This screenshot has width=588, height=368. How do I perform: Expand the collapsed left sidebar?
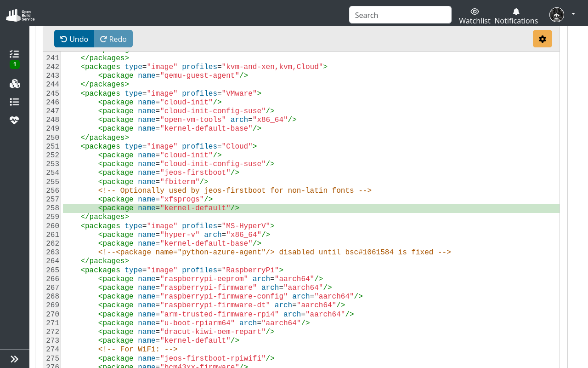14,359
